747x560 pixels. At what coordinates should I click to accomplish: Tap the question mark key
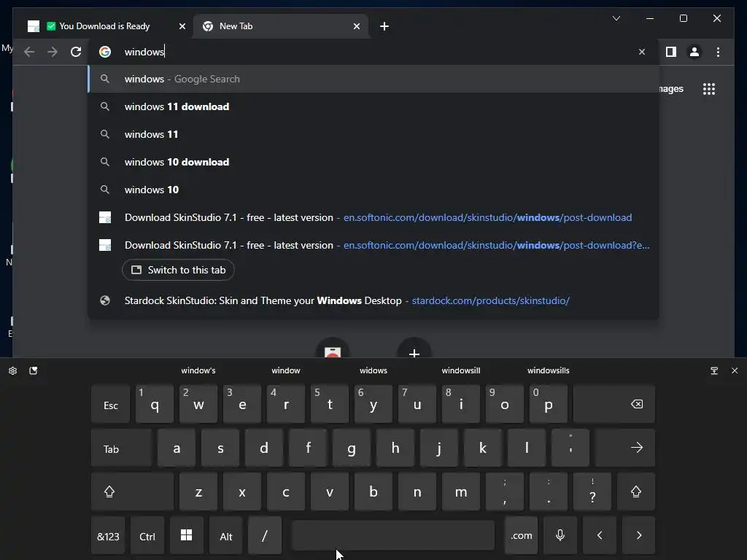tap(592, 492)
